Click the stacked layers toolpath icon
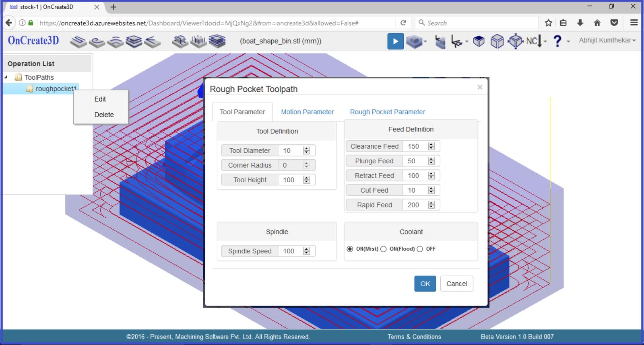The height and width of the screenshot is (345, 644). click(x=134, y=41)
